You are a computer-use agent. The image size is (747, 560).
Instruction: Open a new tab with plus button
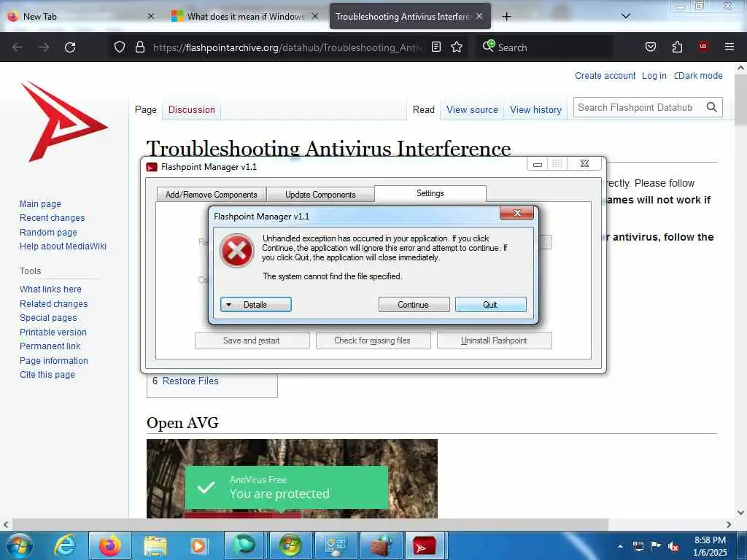[x=506, y=17]
